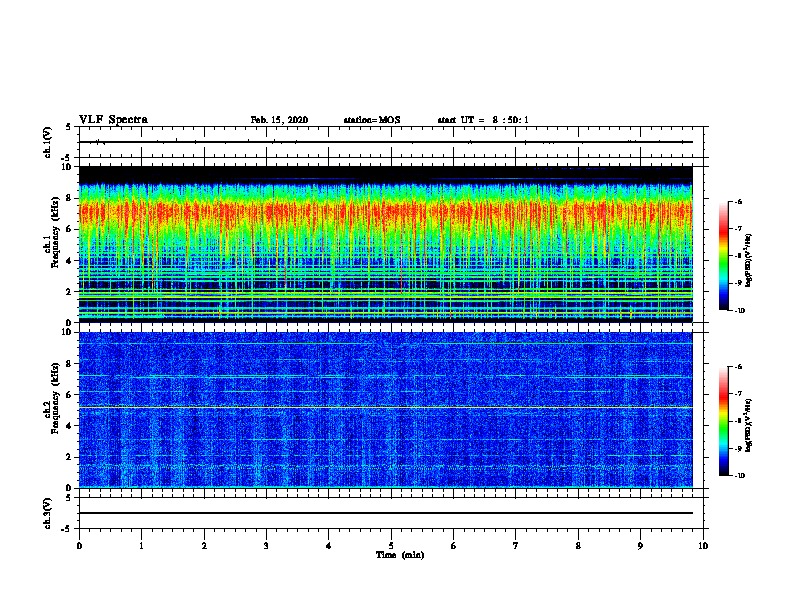Click the ch.2 frequency tick label '4'

tap(70, 426)
